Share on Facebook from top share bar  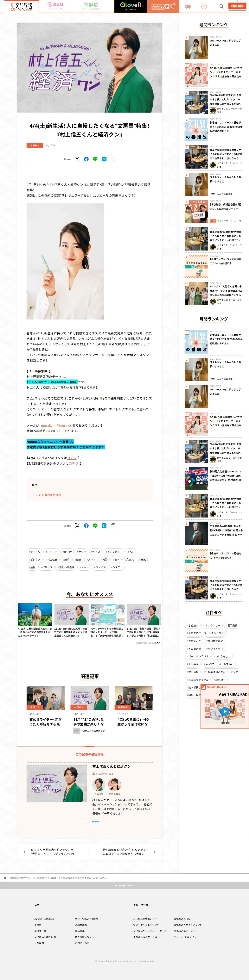[86, 159]
